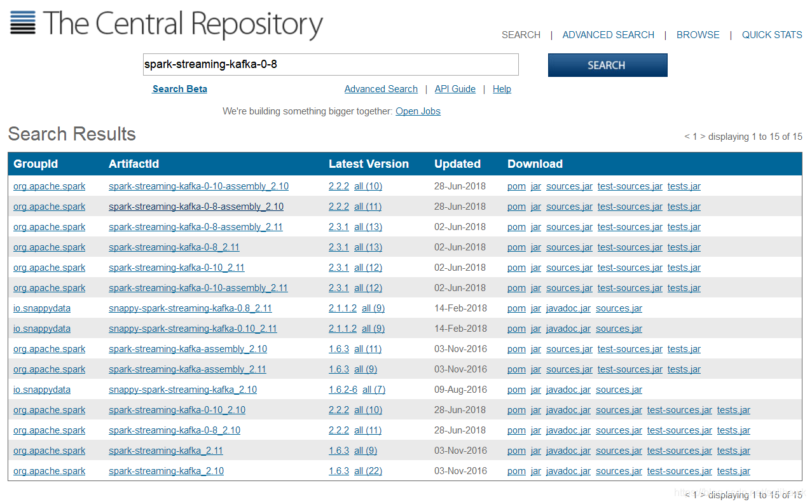Open artifact spark-streaming-kafka-0-10-assembly_2.10
Image resolution: width=812 pixels, height=504 pixels.
pos(198,186)
